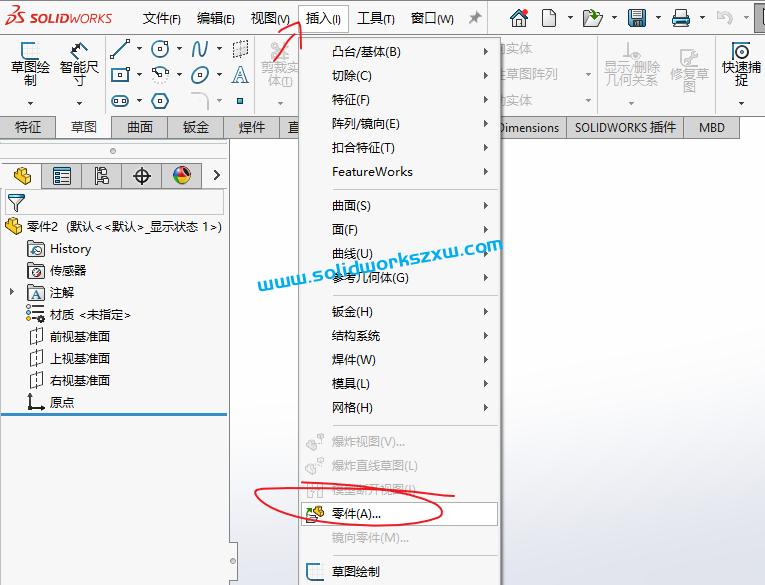Open 模具(L) submenu
Viewport: 765px width, 585px height.
point(399,383)
